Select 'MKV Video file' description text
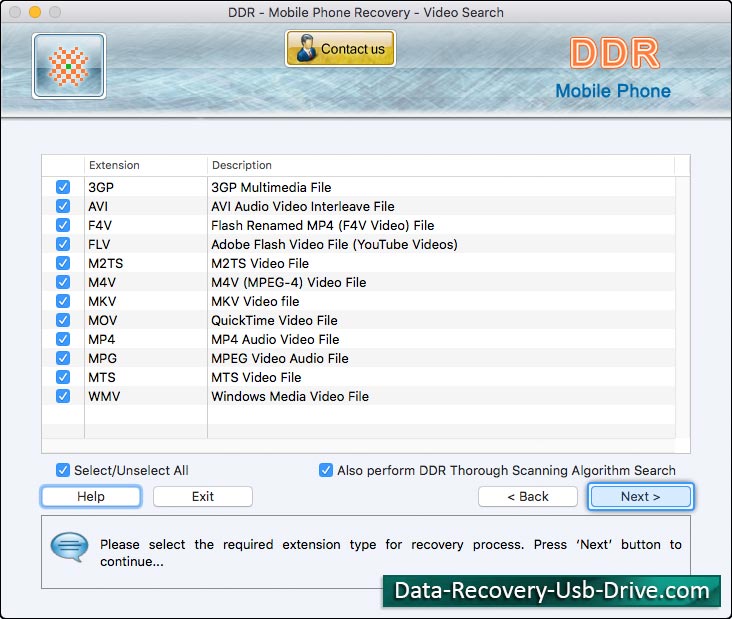732x619 pixels. 255,302
